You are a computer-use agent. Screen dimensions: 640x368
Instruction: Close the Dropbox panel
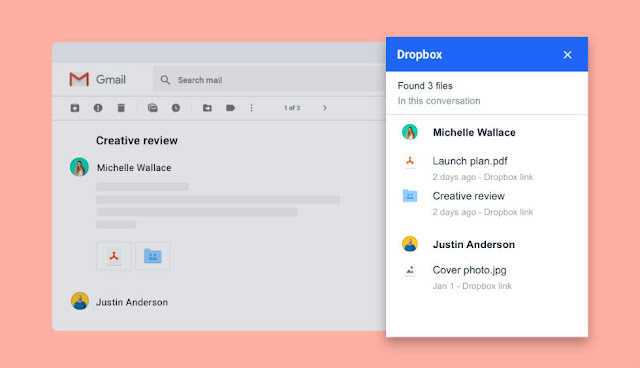[567, 55]
